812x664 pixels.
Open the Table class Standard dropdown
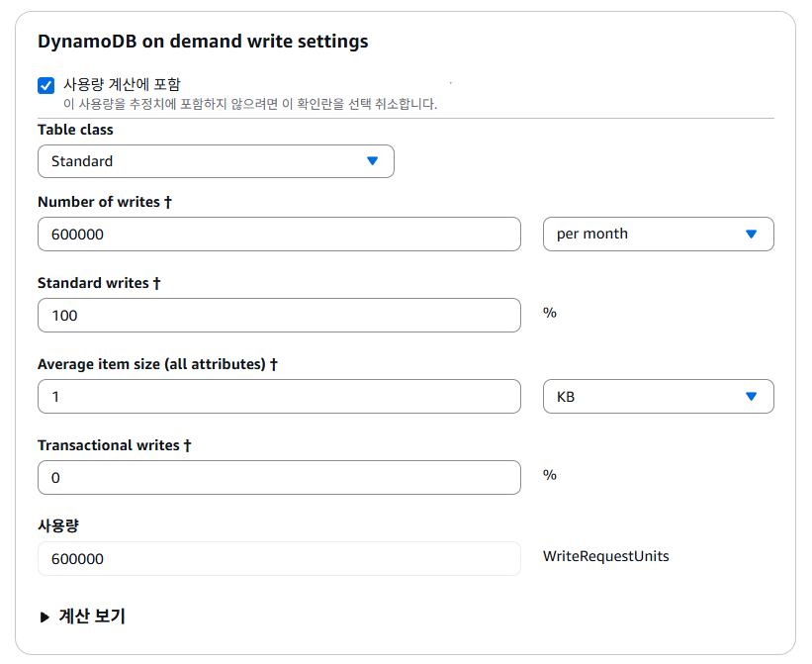point(216,161)
